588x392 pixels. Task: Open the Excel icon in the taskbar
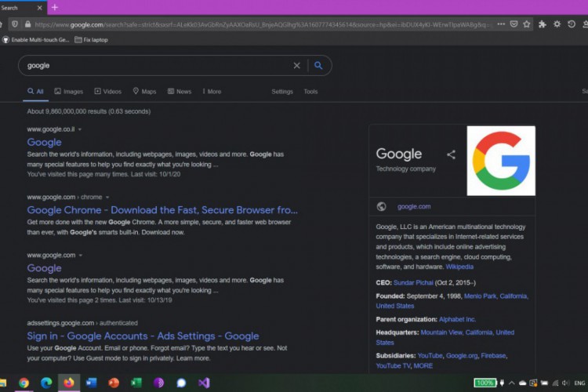coord(136,383)
